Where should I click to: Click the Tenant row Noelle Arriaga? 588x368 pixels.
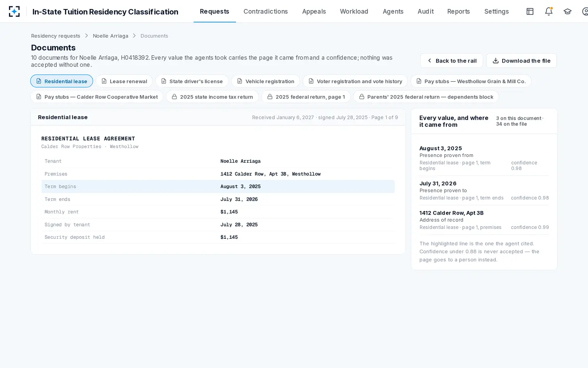click(x=218, y=161)
